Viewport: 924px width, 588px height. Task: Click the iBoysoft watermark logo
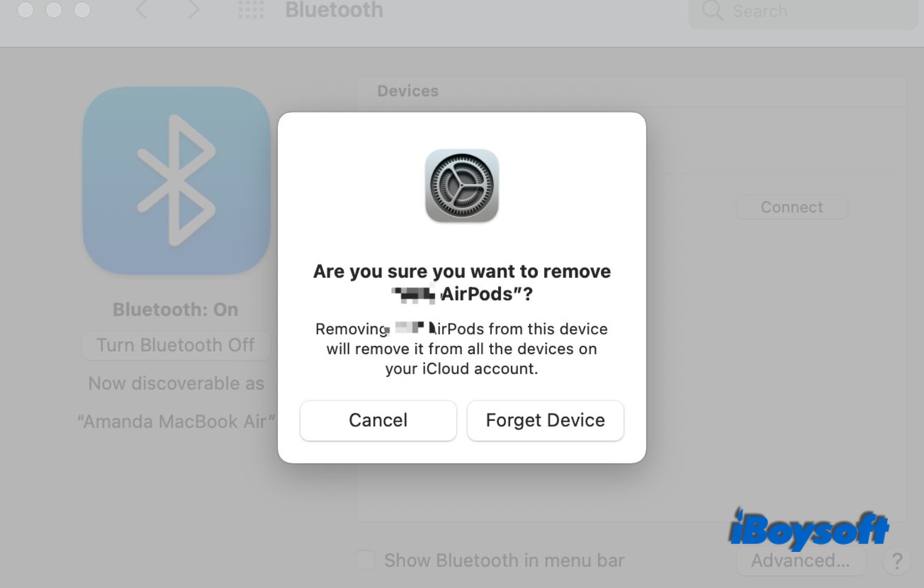[808, 529]
